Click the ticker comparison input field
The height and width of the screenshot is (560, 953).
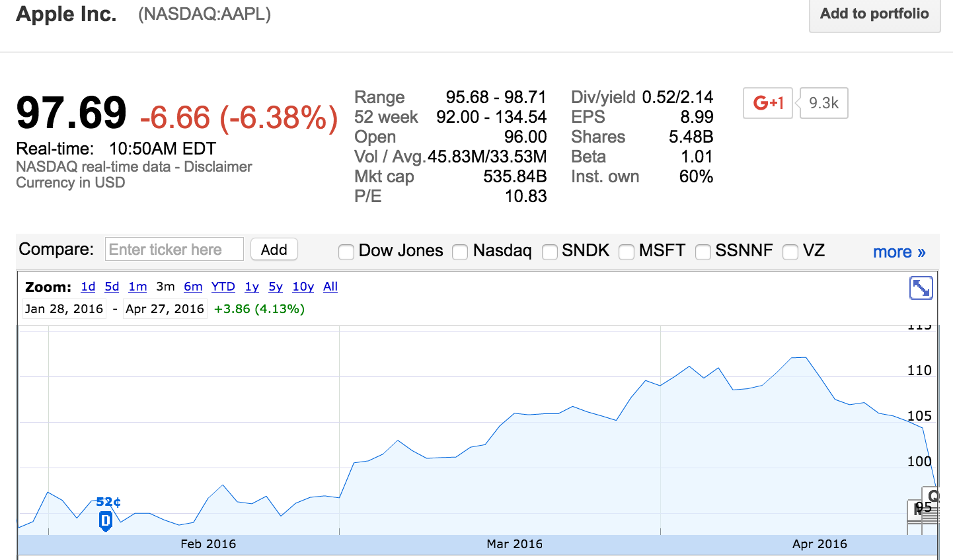174,250
